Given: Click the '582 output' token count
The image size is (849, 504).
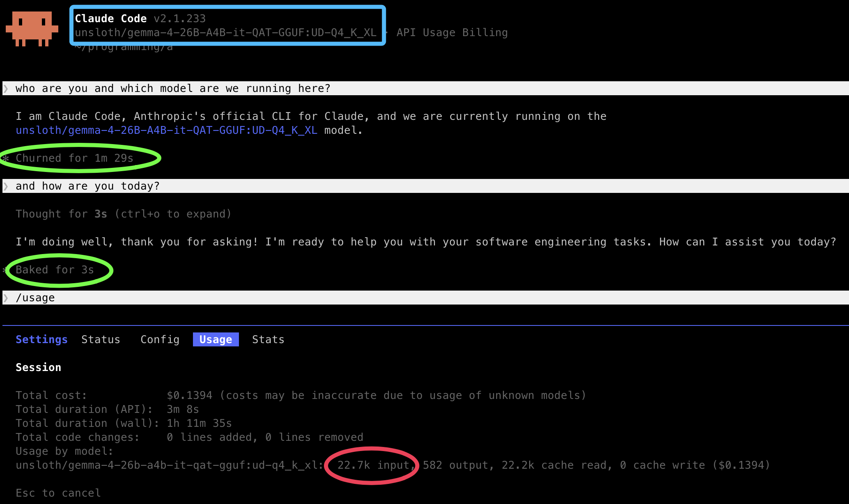Looking at the screenshot, I should 455,465.
